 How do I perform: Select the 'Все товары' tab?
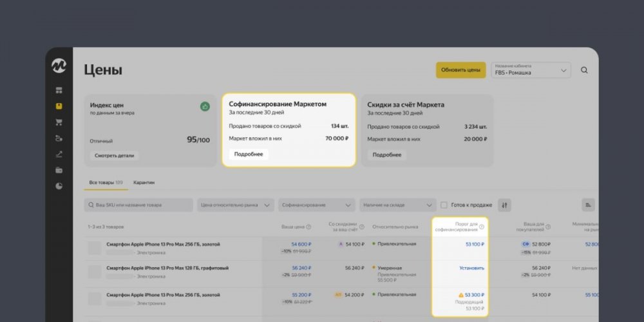click(105, 183)
